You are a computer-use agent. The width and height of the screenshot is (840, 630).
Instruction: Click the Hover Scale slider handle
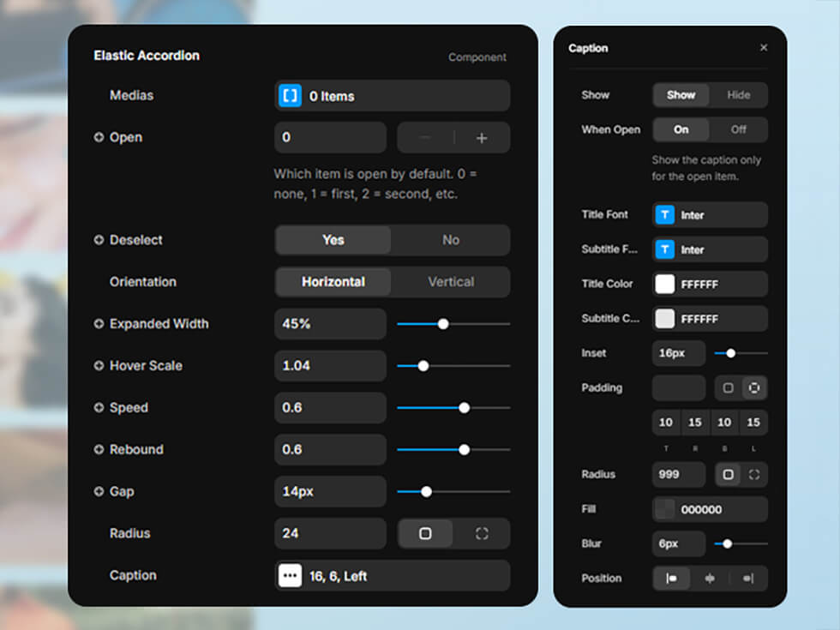click(x=423, y=366)
